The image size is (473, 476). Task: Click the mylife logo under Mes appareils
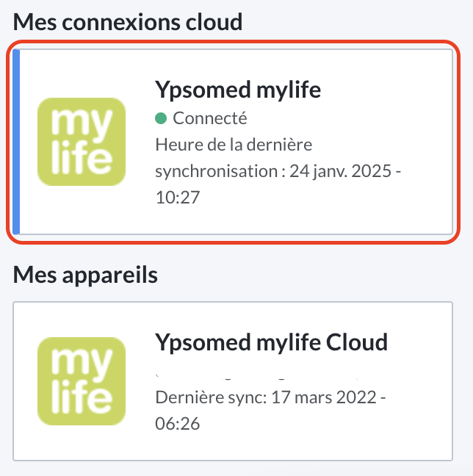(x=82, y=381)
